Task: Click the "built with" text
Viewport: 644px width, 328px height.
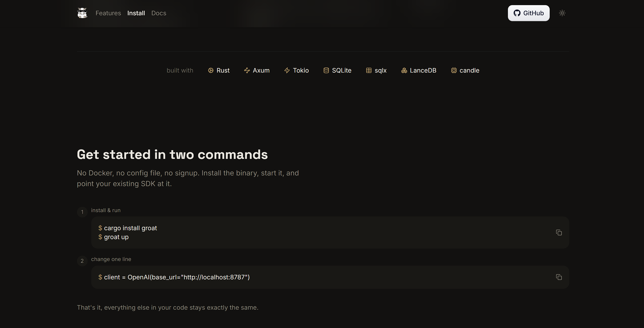Action: 180,70
